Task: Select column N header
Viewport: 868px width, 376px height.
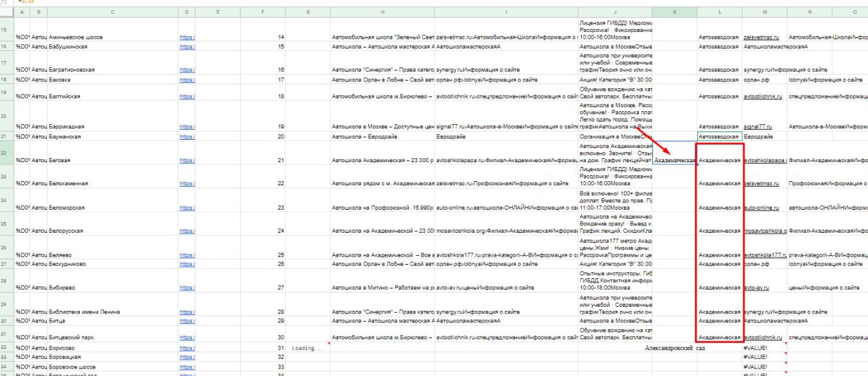Action: 810,12
